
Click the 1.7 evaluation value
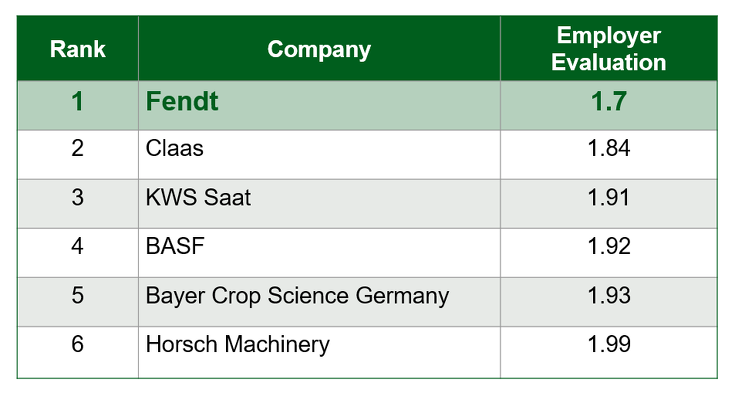point(608,101)
